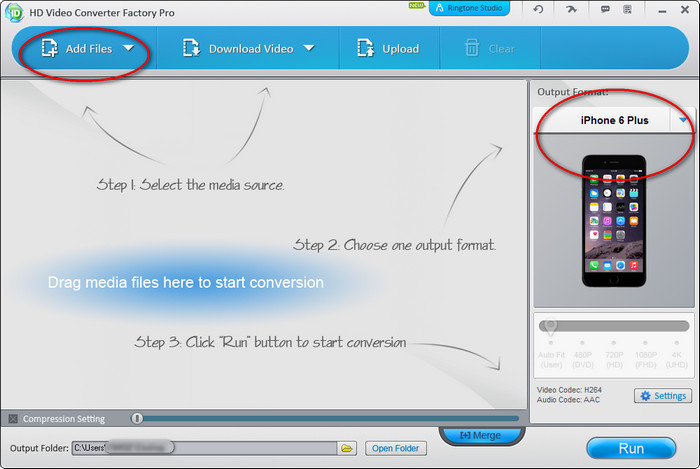700x469 pixels.
Task: Open the Download Video dropdown arrow
Action: (309, 48)
